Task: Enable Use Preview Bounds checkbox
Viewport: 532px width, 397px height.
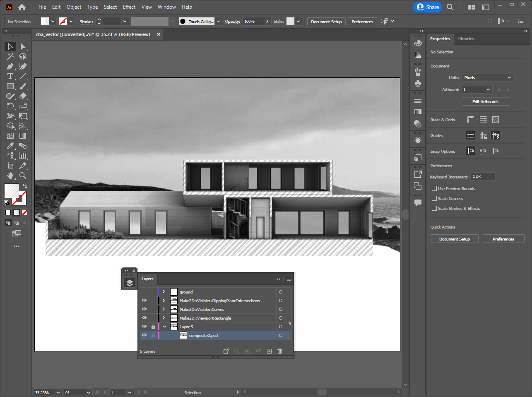Action: click(x=434, y=188)
